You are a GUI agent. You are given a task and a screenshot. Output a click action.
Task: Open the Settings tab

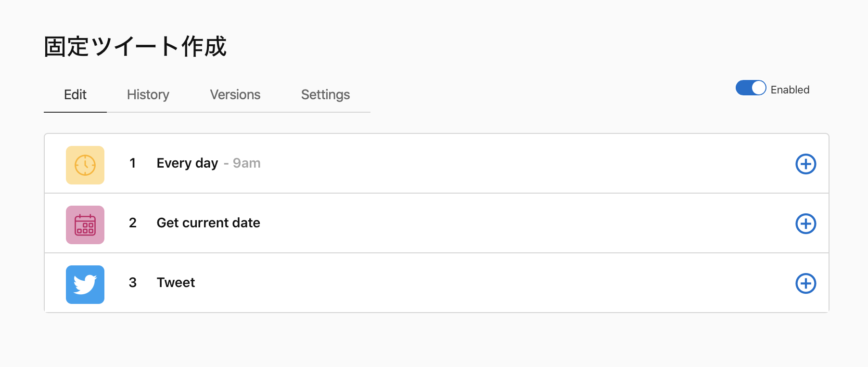click(x=325, y=95)
